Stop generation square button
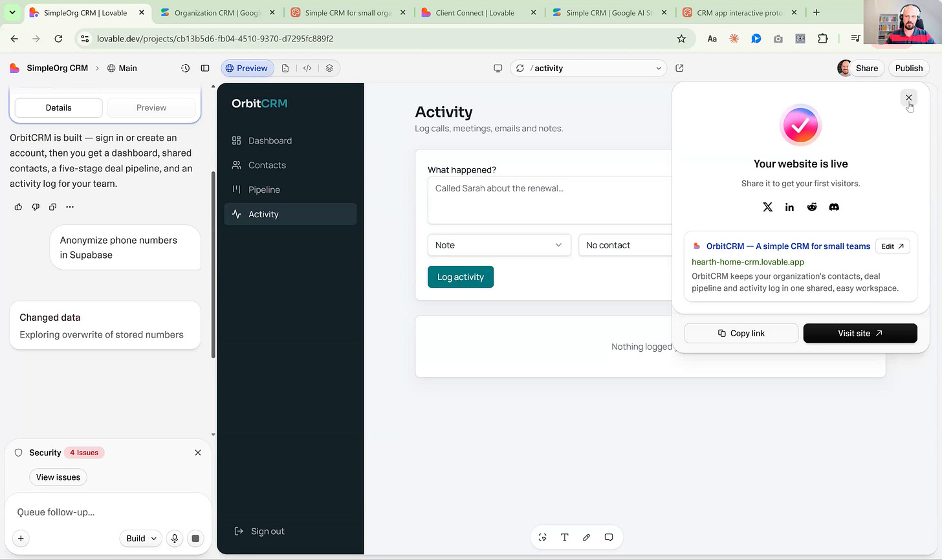The height and width of the screenshot is (560, 942). [195, 538]
